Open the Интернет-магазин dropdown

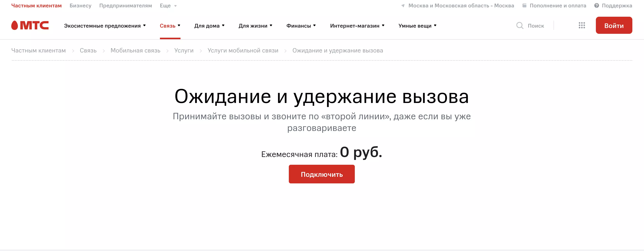(357, 25)
